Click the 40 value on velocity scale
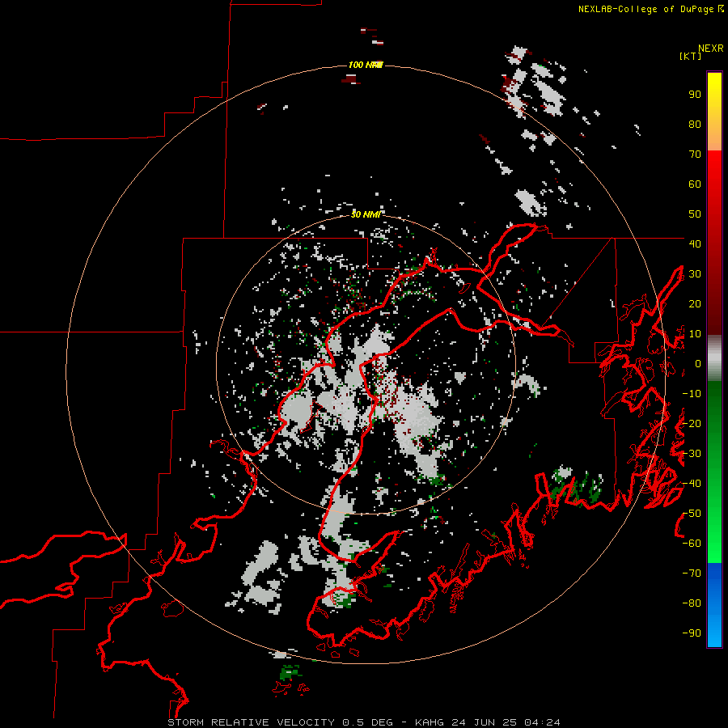The image size is (728, 728). (x=695, y=244)
